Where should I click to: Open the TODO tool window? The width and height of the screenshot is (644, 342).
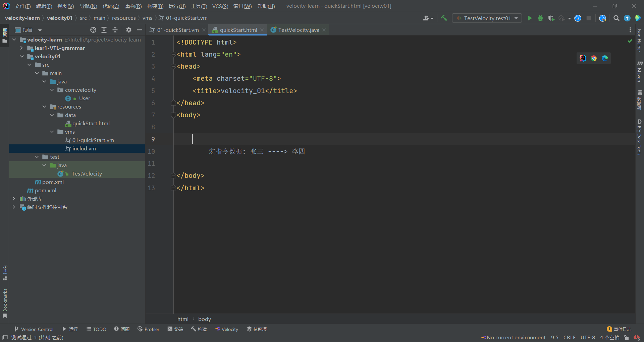[96, 329]
